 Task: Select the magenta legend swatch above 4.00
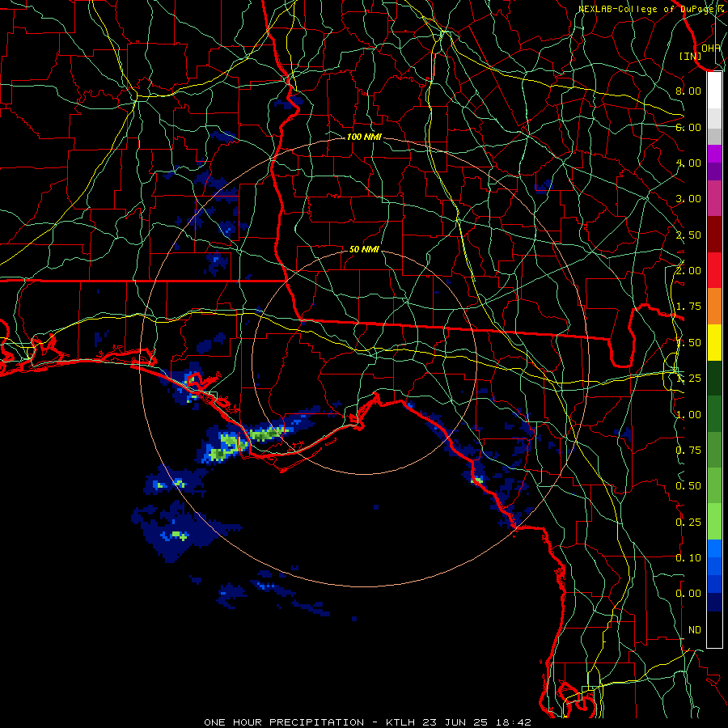[x=714, y=154]
